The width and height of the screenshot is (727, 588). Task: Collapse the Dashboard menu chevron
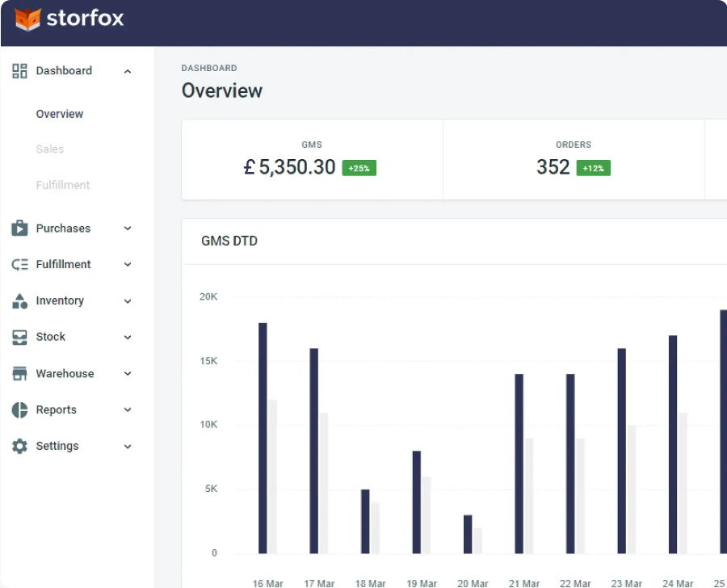[128, 72]
